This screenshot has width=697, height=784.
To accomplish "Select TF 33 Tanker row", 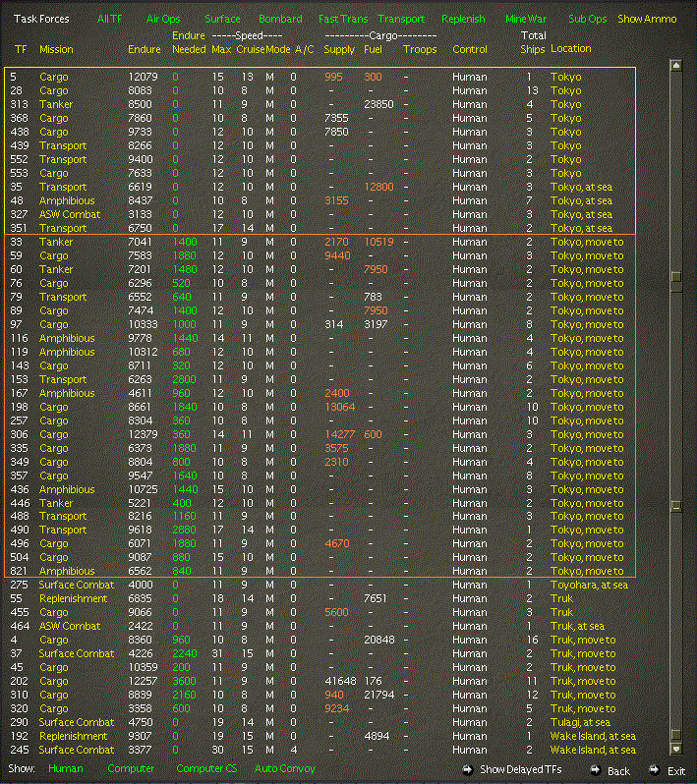I will pyautogui.click(x=320, y=242).
